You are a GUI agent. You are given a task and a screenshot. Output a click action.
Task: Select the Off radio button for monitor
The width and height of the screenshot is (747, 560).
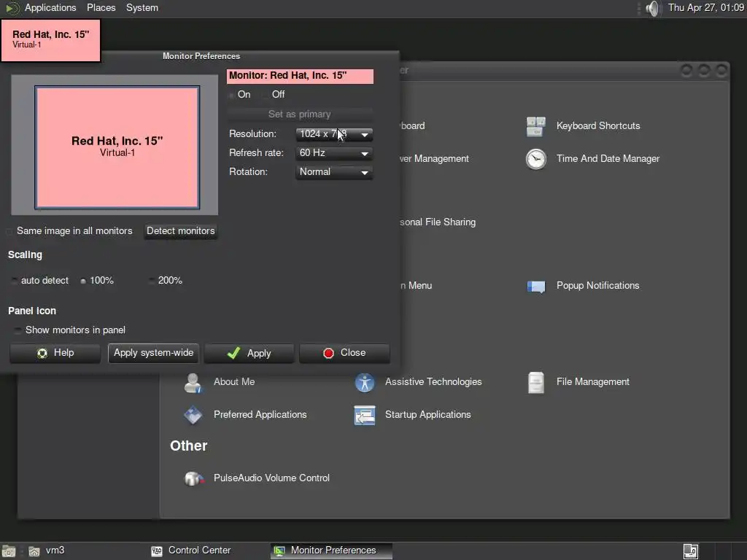click(x=266, y=96)
